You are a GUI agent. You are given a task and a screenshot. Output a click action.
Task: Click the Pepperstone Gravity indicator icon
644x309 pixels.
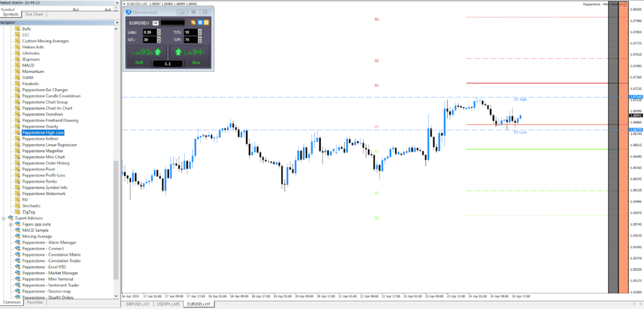click(x=18, y=126)
